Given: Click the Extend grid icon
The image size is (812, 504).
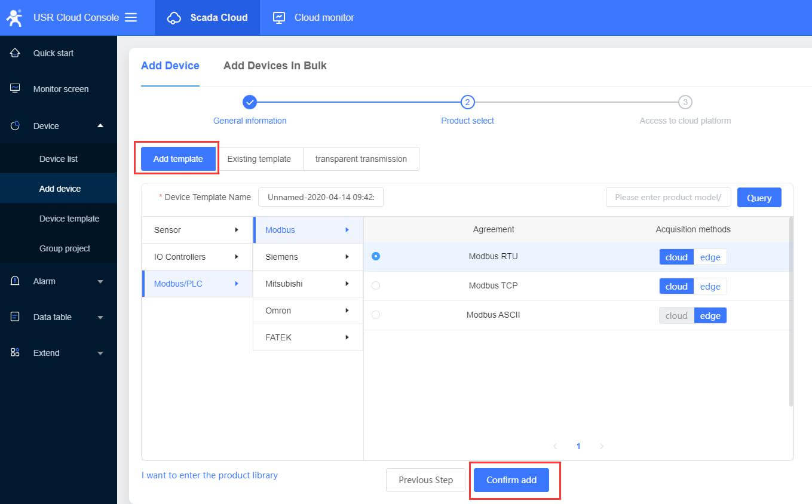Looking at the screenshot, I should pyautogui.click(x=16, y=352).
